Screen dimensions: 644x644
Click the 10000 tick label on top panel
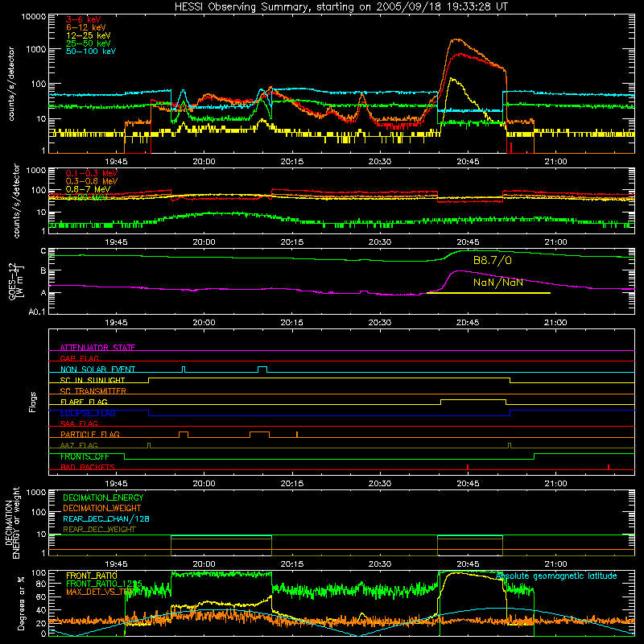(x=34, y=17)
